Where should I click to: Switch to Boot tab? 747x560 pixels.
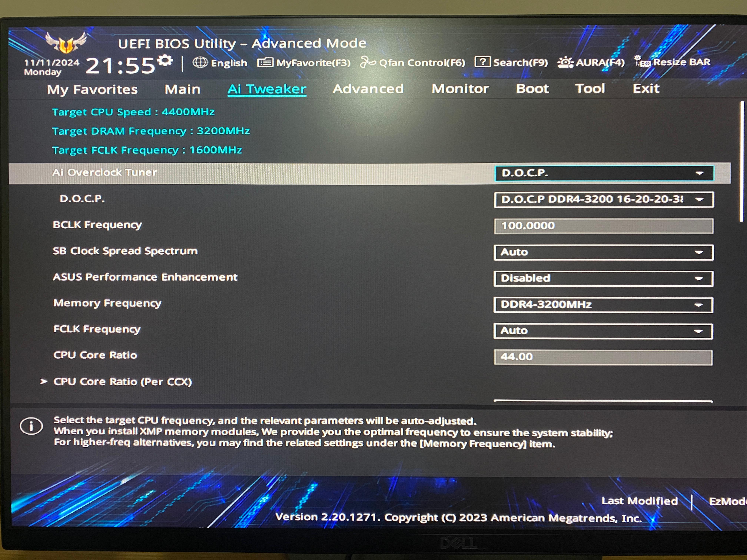click(x=532, y=89)
